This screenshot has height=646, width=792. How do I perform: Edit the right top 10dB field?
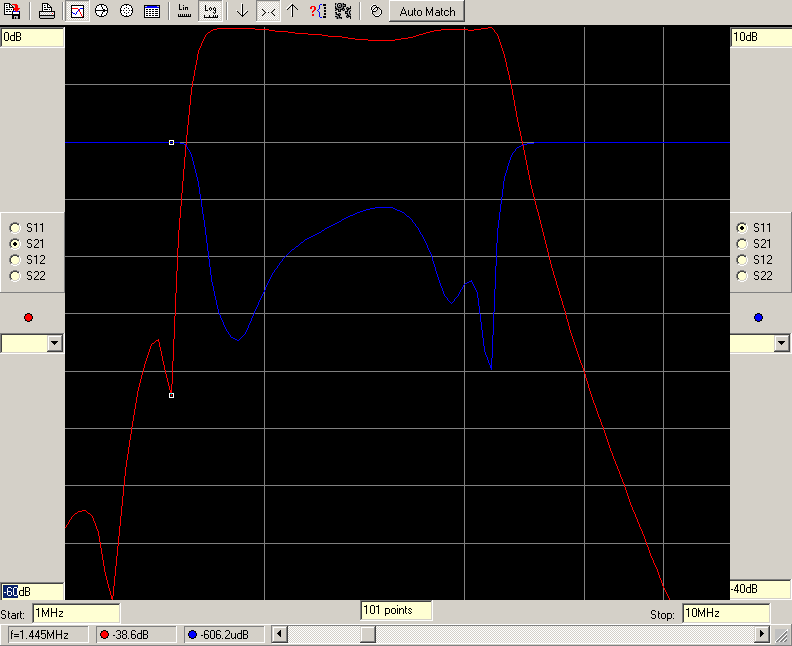(761, 37)
